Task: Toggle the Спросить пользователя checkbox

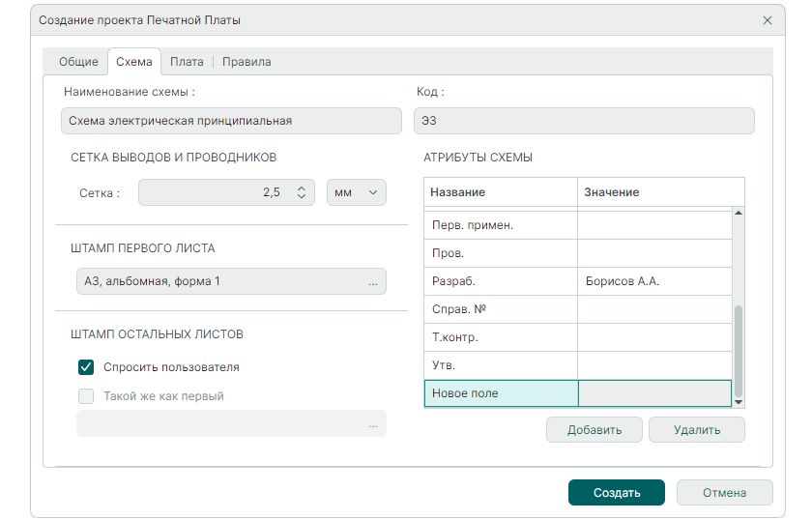Action: click(x=86, y=367)
